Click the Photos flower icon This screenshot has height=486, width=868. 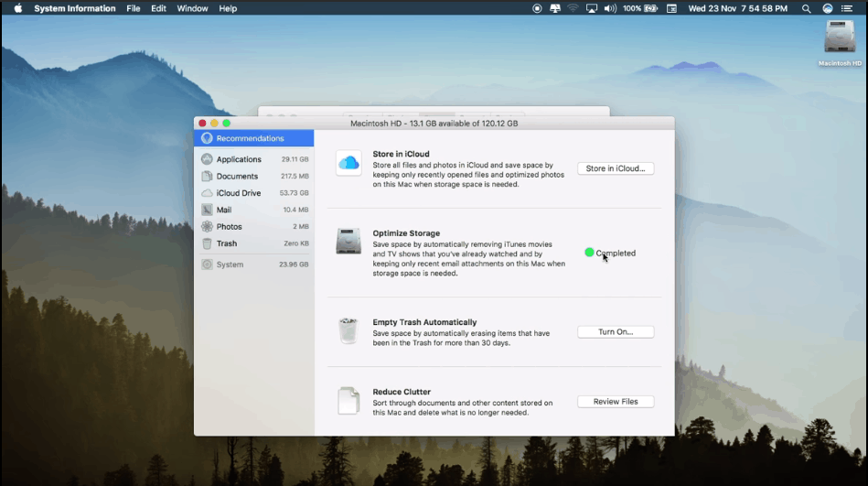pyautogui.click(x=207, y=227)
